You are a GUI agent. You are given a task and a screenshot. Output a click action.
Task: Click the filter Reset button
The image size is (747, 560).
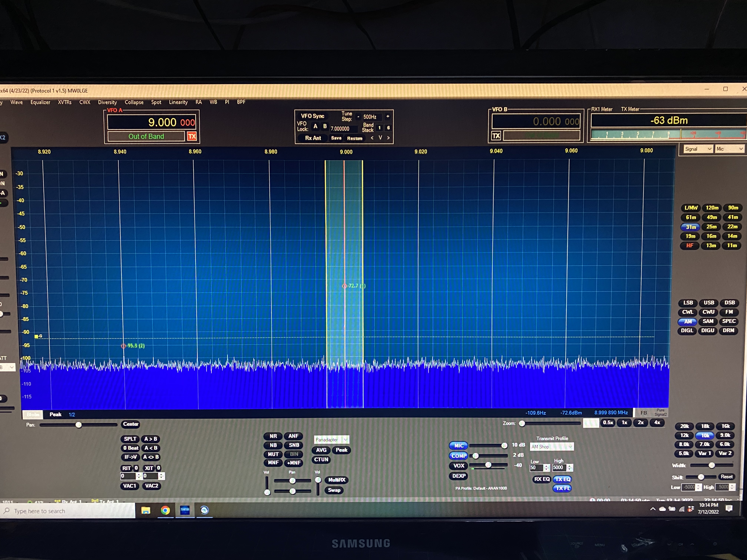(726, 477)
